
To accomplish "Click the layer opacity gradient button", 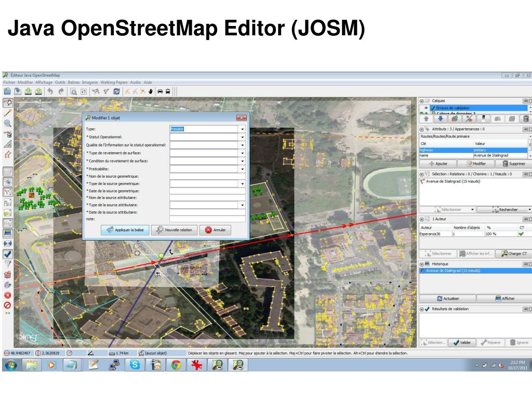I will point(483,119).
